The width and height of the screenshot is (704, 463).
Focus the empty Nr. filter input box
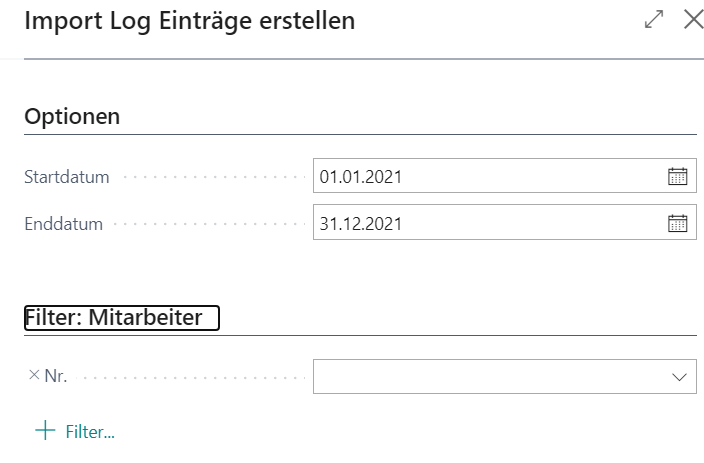(x=505, y=376)
